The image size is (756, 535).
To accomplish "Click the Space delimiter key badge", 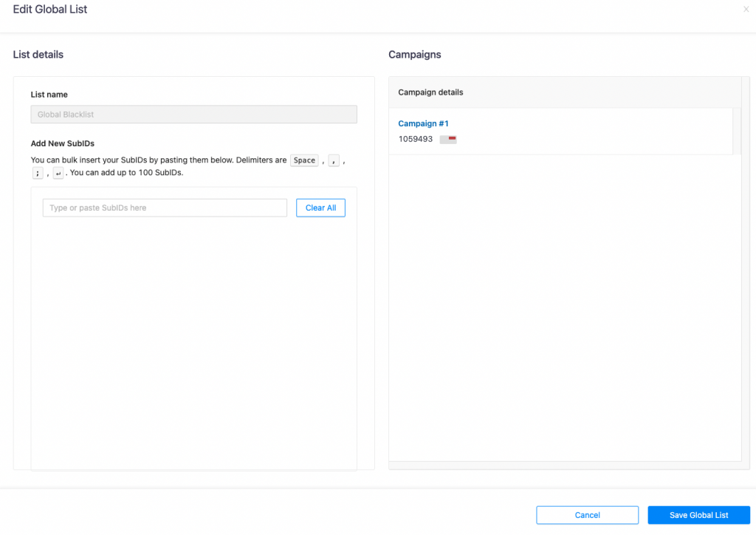I will pyautogui.click(x=304, y=160).
